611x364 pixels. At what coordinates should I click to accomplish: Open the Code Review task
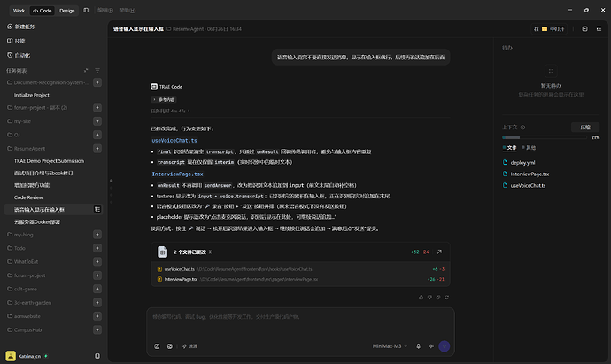point(28,197)
